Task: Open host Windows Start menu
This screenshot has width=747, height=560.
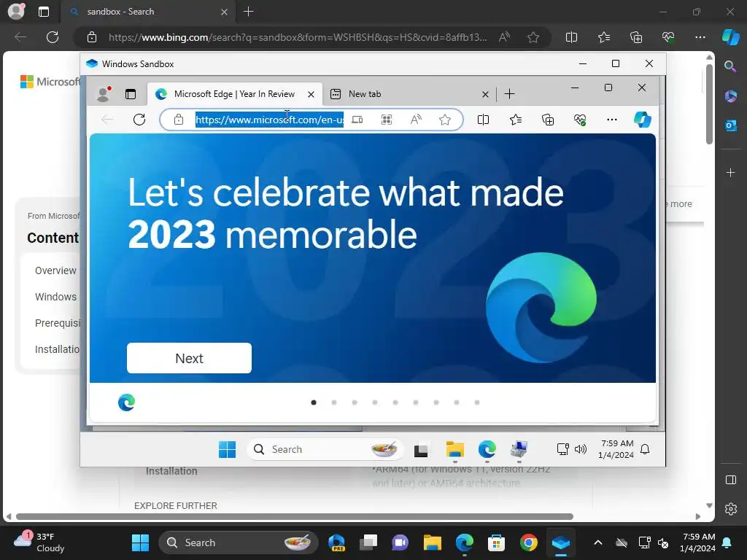Action: [x=140, y=542]
